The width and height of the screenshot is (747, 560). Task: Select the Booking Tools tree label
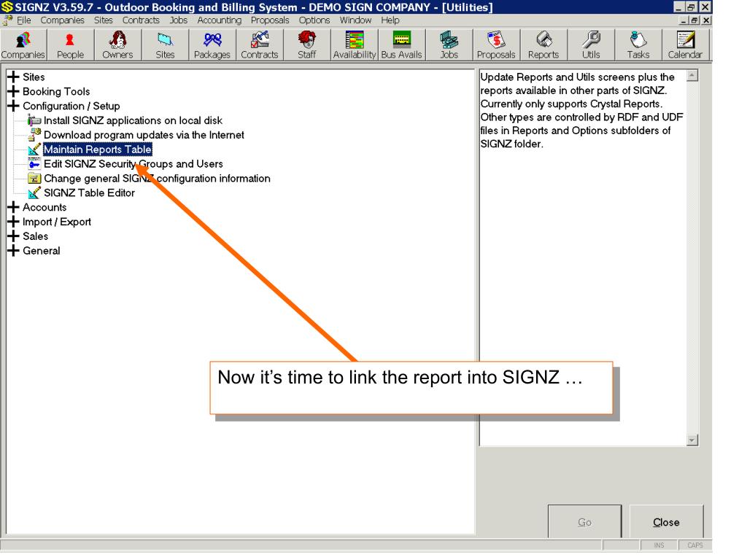pos(56,91)
